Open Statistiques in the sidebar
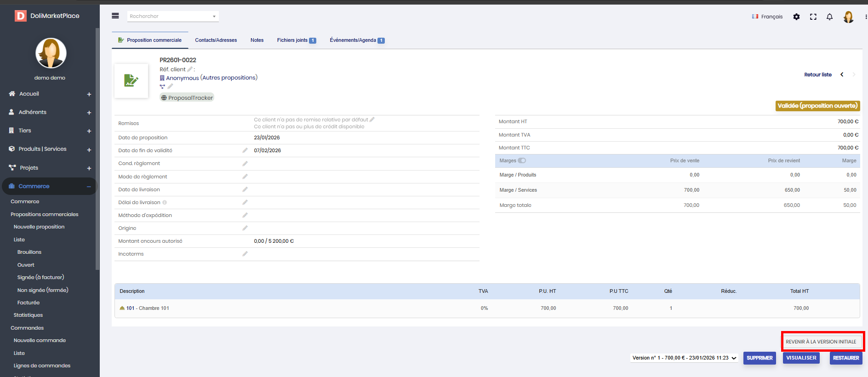Viewport: 868px width, 377px height. pos(28,315)
